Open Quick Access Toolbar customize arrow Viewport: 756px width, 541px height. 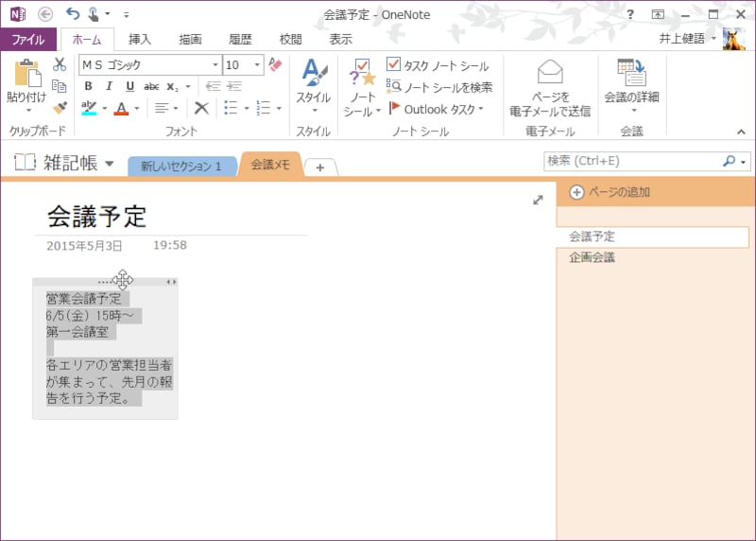127,15
